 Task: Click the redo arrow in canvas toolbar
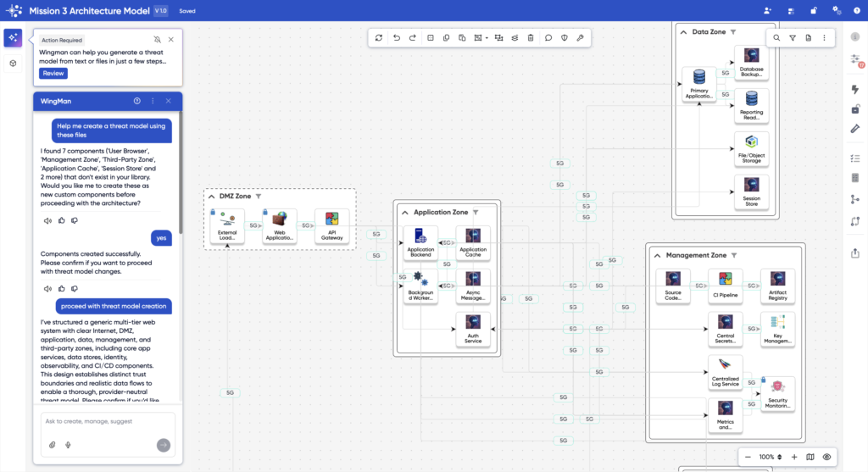pyautogui.click(x=413, y=38)
